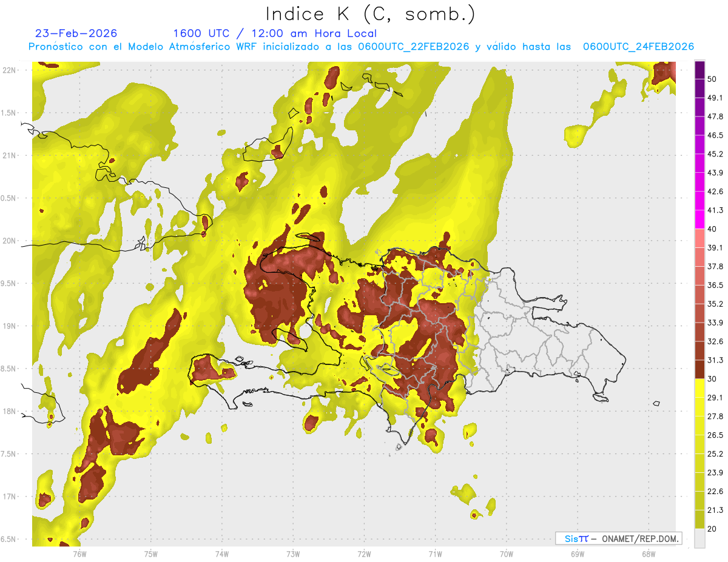Click the colorbar label "32.6"
Screen dimensions: 728x562
coord(715,341)
